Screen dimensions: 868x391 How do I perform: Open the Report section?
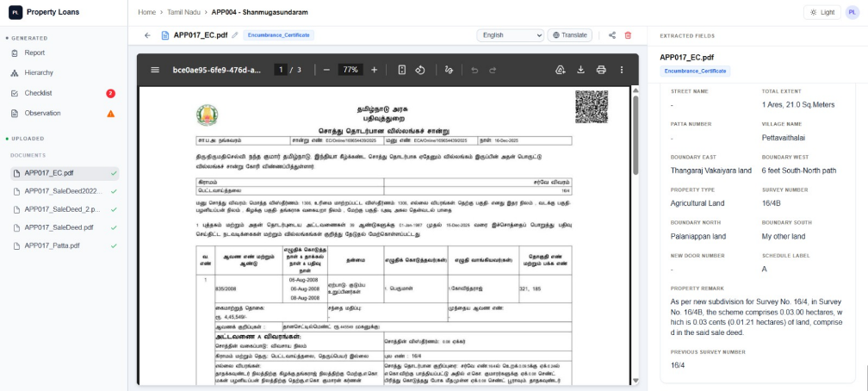[x=34, y=53]
